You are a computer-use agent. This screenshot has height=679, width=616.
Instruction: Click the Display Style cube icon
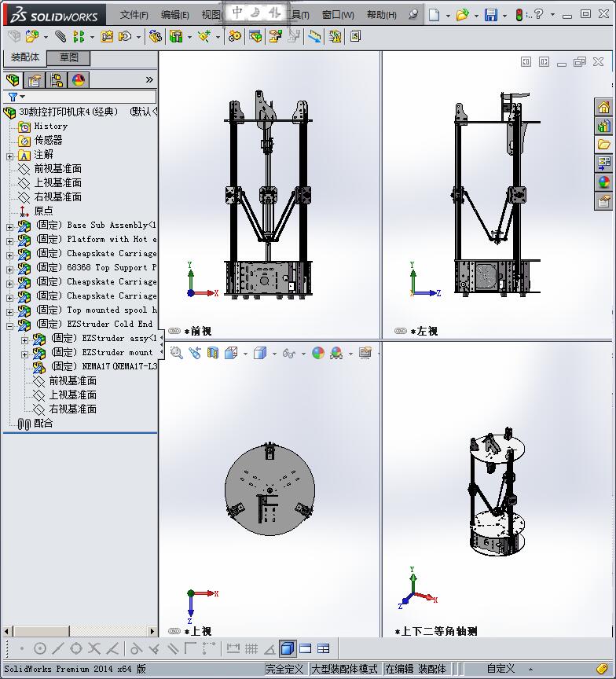coord(260,353)
